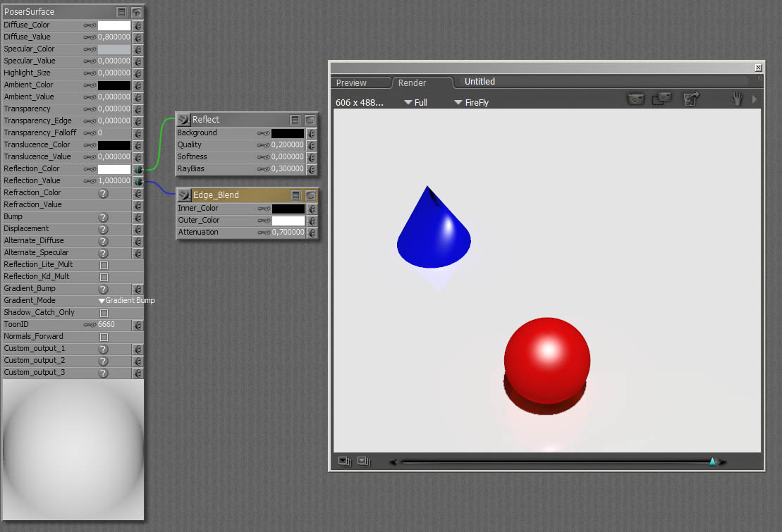782x532 pixels.
Task: Click animation key icon beside Transparency
Action: [x=90, y=109]
